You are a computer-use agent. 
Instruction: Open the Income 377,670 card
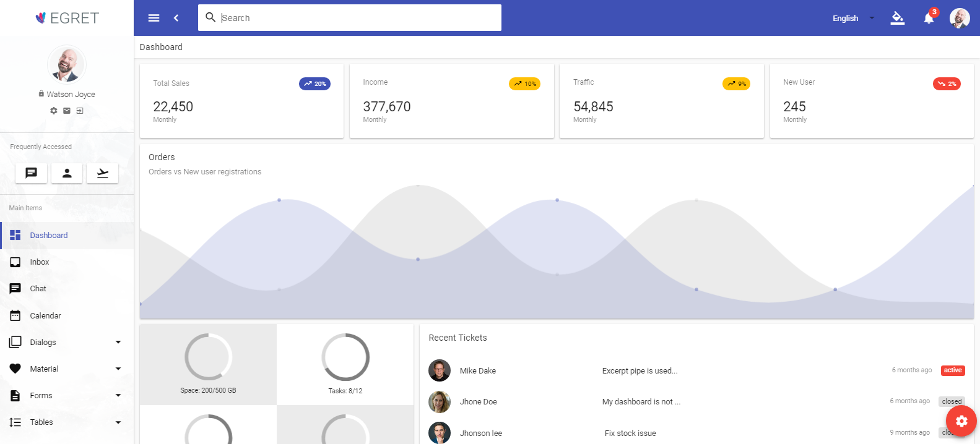pos(452,101)
